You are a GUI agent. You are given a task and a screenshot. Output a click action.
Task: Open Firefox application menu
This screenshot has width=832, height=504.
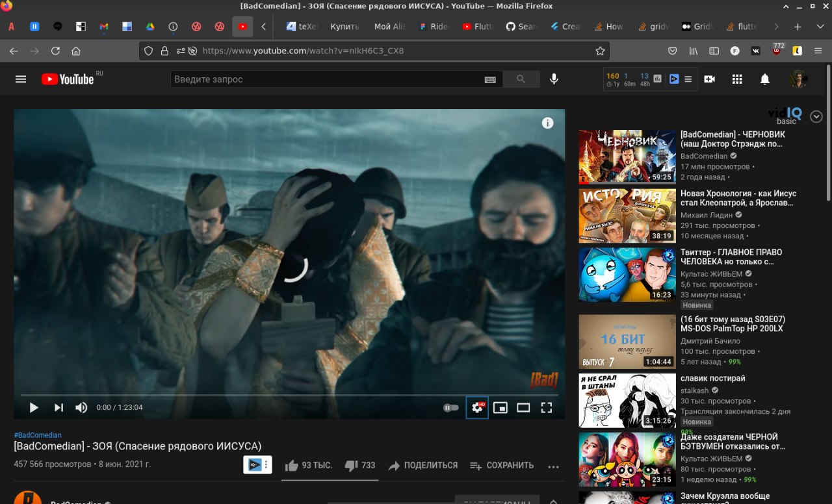(817, 51)
